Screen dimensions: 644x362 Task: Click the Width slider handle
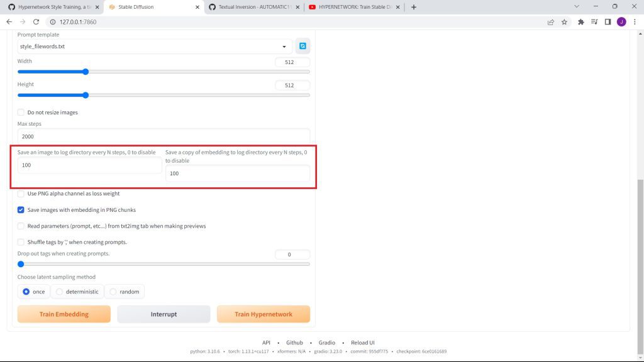coord(86,72)
